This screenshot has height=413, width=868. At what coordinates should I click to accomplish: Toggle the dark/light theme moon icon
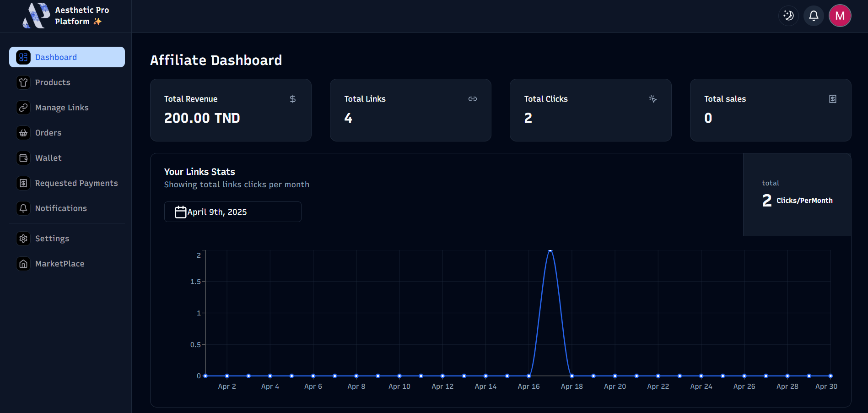pyautogui.click(x=788, y=16)
